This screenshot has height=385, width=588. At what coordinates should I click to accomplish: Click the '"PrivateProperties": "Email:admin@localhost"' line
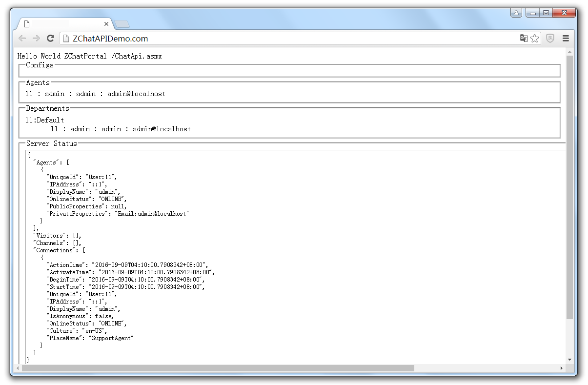(x=117, y=214)
